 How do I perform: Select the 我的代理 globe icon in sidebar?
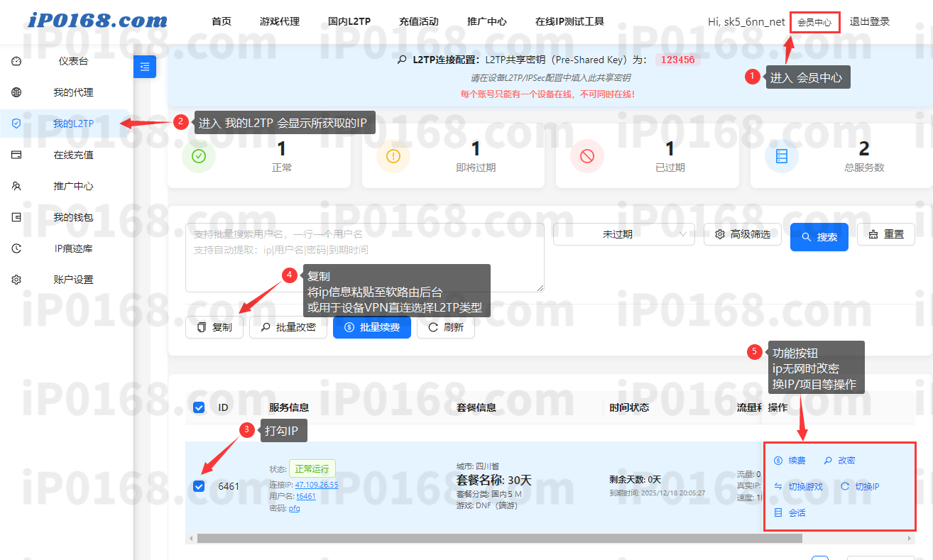tap(16, 92)
